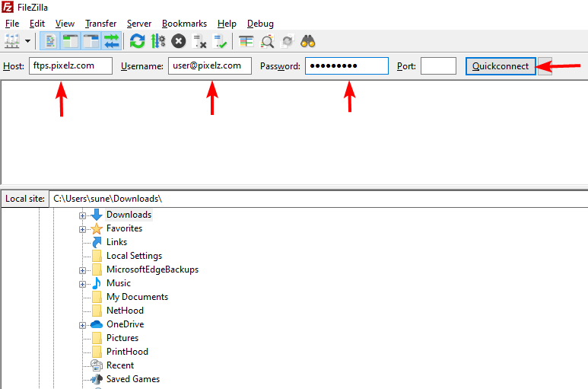Open the File menu

tap(12, 24)
